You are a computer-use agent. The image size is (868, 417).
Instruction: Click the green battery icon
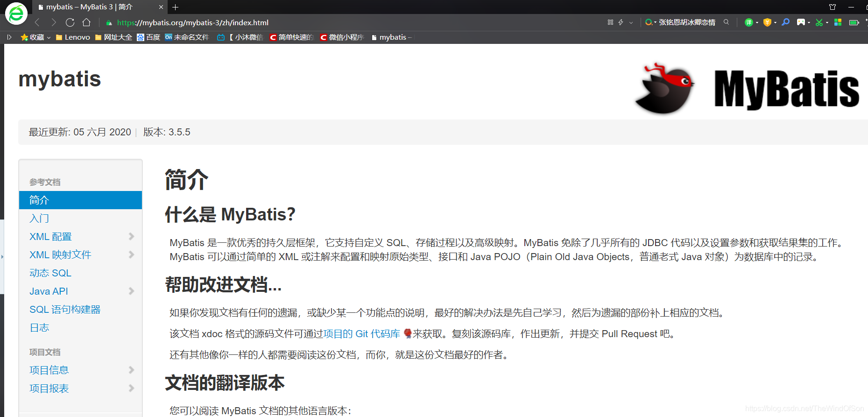click(x=854, y=22)
